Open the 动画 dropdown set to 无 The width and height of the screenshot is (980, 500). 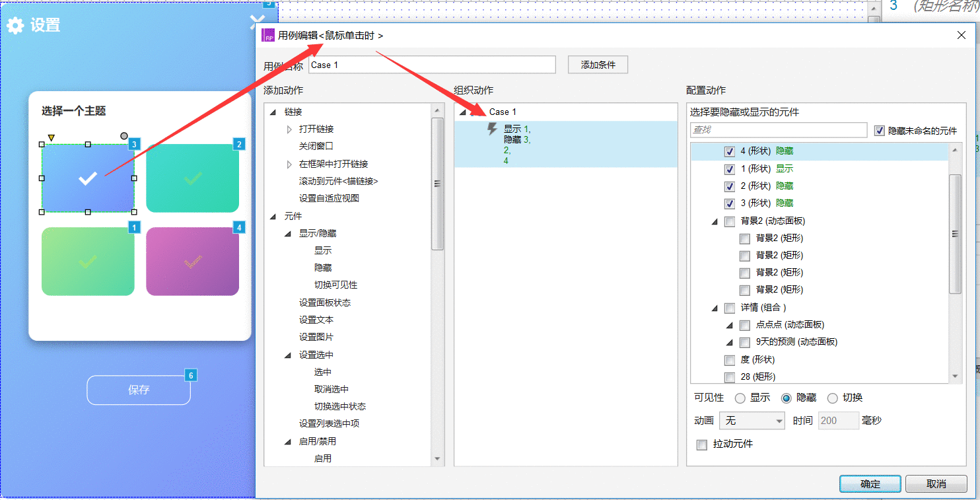point(752,421)
